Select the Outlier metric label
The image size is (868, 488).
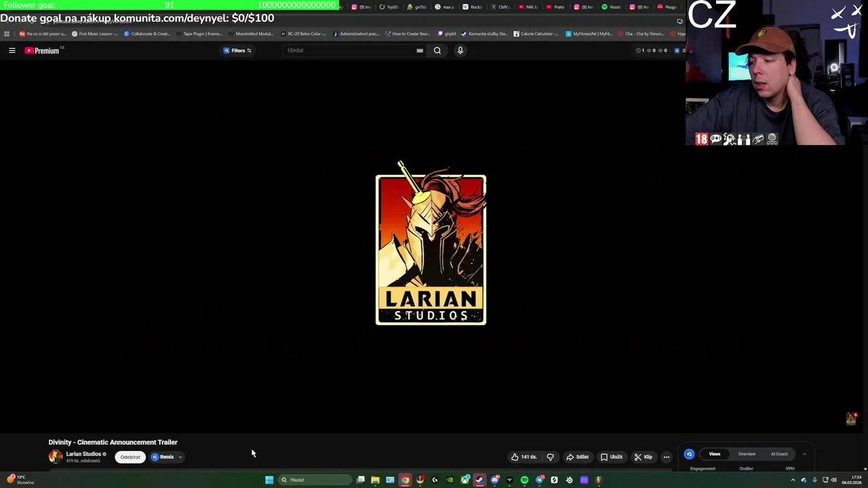tap(746, 468)
